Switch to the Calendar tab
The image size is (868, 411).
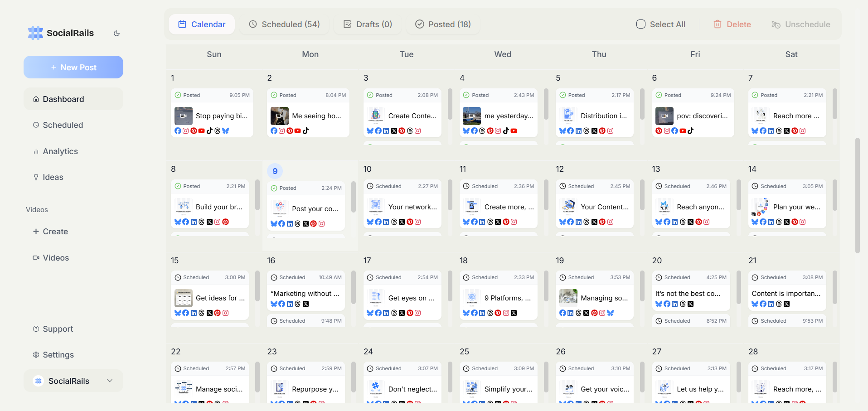click(202, 24)
